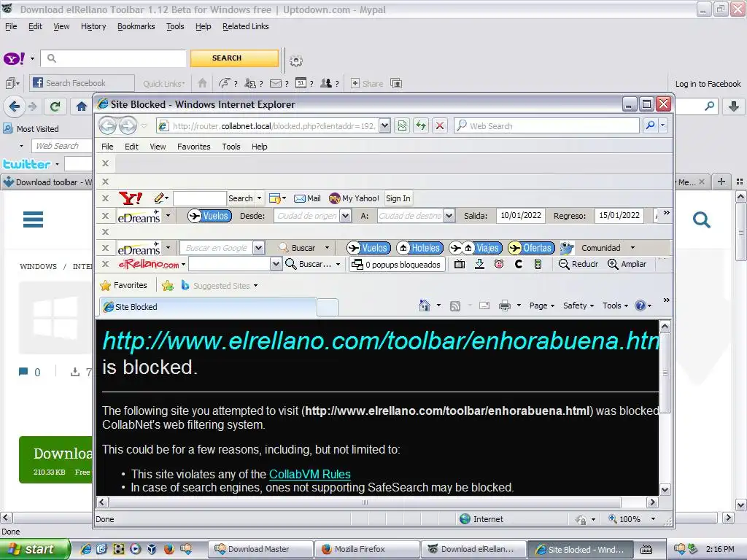Screen dimensions: 747x560
Task: Open Ciudad de origen dropdown
Action: pyautogui.click(x=346, y=216)
